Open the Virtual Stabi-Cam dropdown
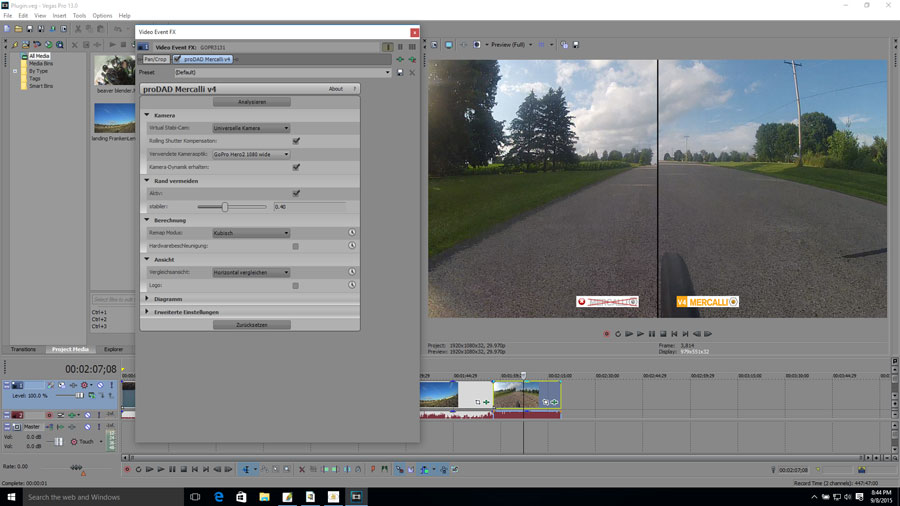Viewport: 900px width, 506px height. pos(251,128)
